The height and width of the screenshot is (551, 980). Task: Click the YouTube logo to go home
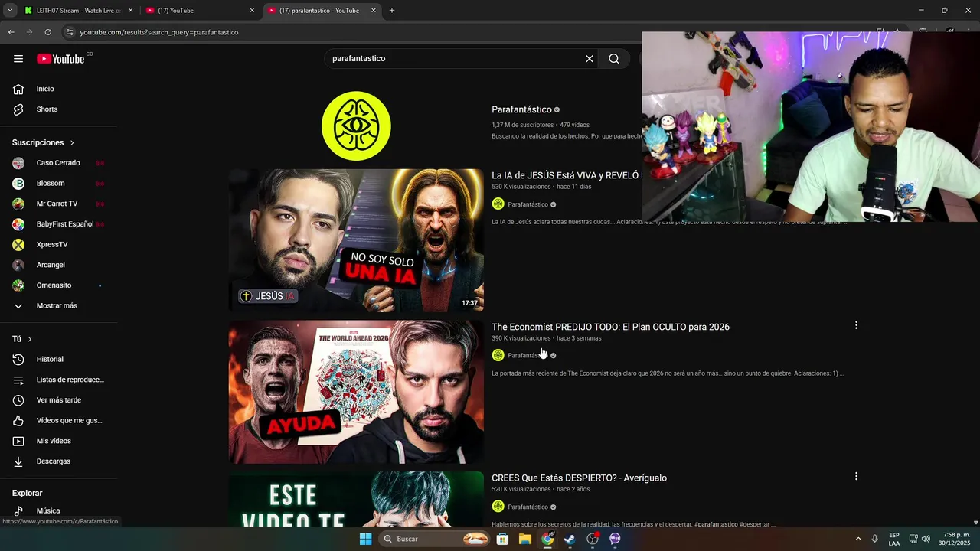60,59
